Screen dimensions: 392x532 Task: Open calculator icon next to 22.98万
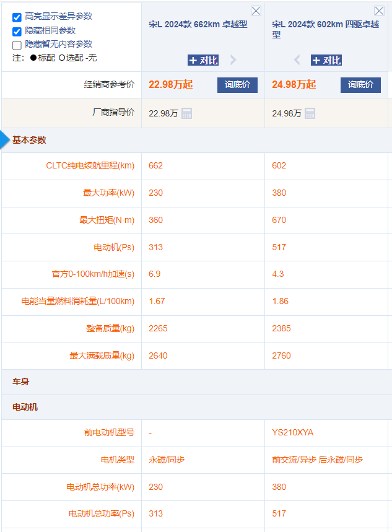pos(186,113)
